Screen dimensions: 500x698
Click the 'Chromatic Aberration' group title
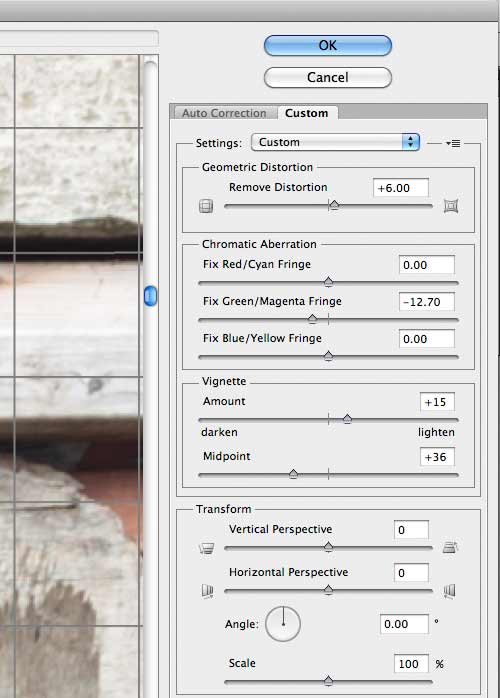point(259,244)
